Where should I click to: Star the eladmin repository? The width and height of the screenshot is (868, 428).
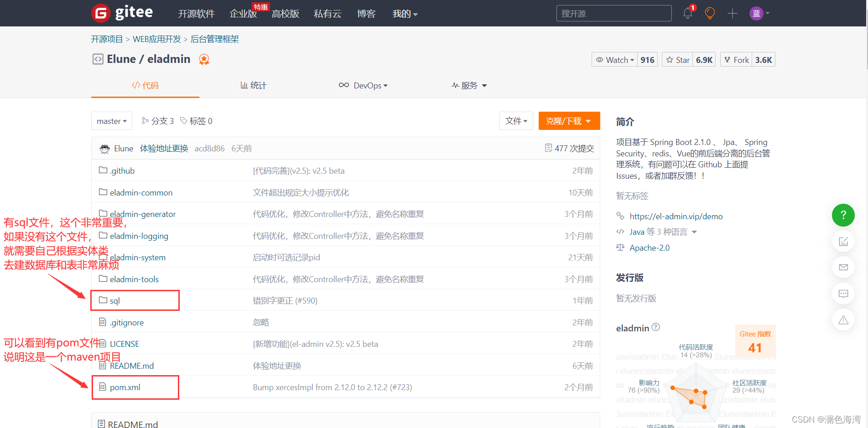click(677, 59)
